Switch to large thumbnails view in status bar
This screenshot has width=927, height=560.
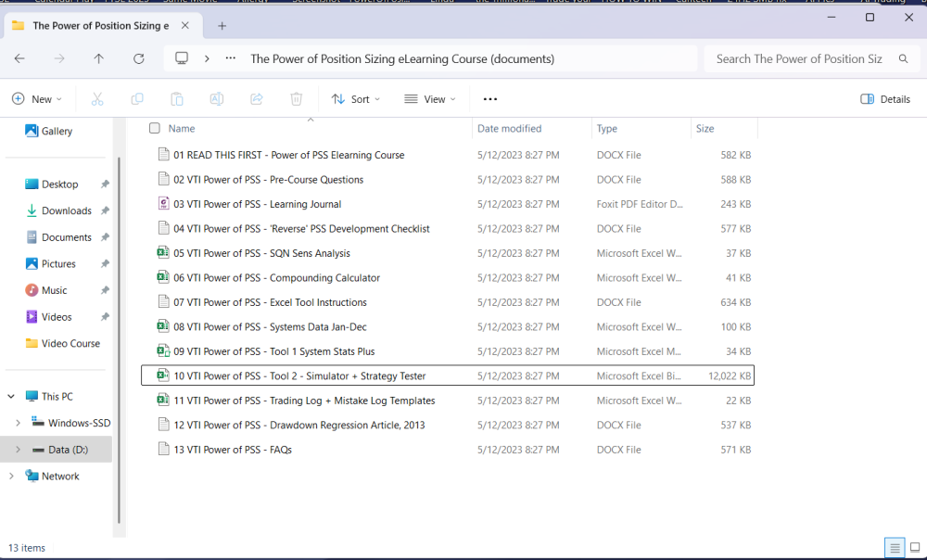pyautogui.click(x=915, y=548)
